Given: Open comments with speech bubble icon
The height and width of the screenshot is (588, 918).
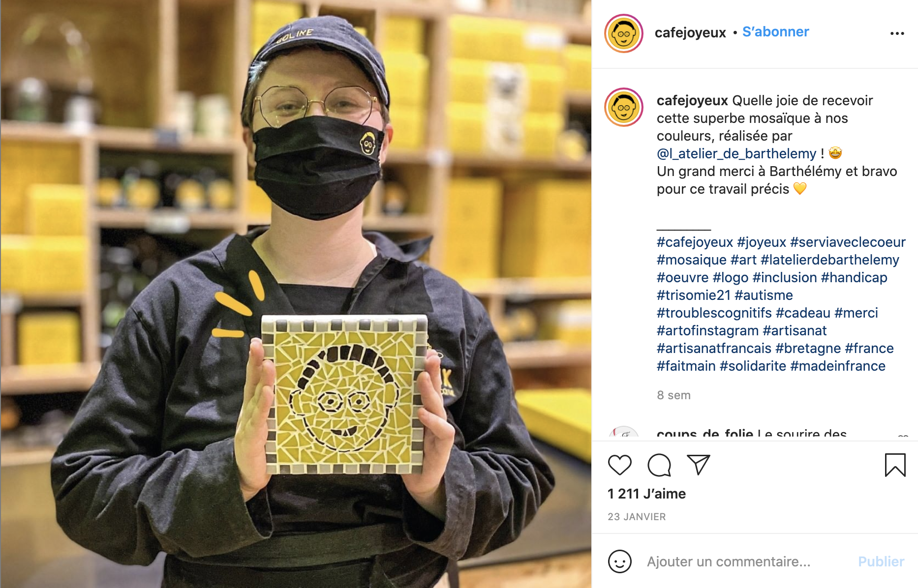Looking at the screenshot, I should [x=659, y=465].
